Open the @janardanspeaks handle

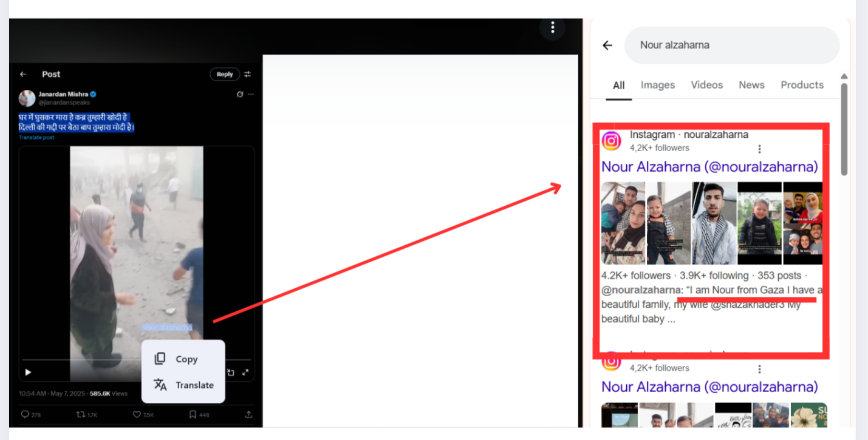[64, 103]
